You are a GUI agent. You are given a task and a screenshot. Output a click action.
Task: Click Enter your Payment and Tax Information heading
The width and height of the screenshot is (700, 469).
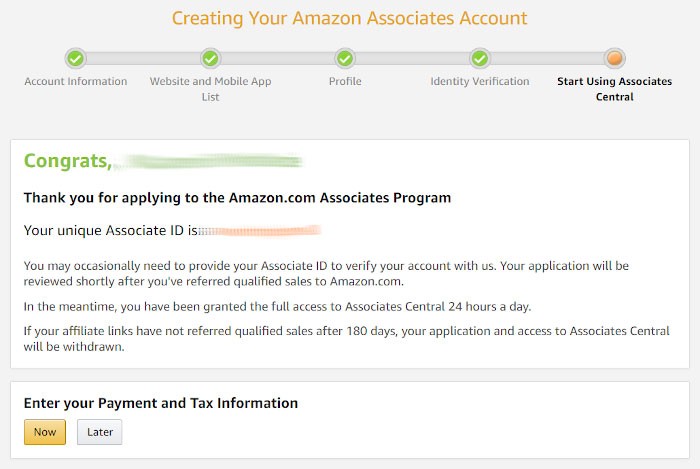(x=161, y=403)
